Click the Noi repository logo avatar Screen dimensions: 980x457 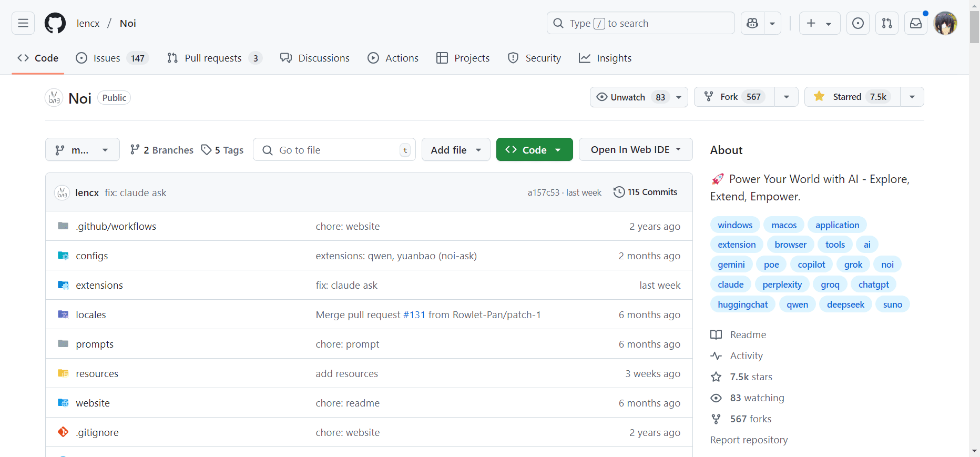pyautogui.click(x=54, y=98)
